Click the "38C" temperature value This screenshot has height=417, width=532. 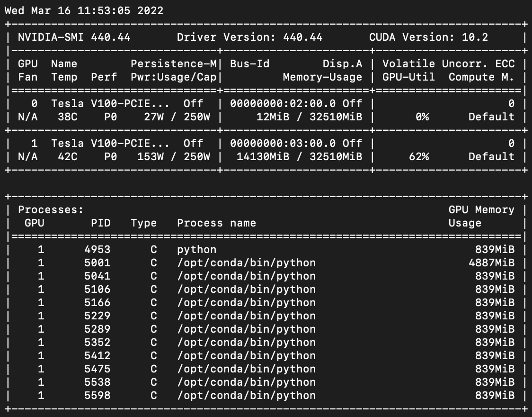68,117
